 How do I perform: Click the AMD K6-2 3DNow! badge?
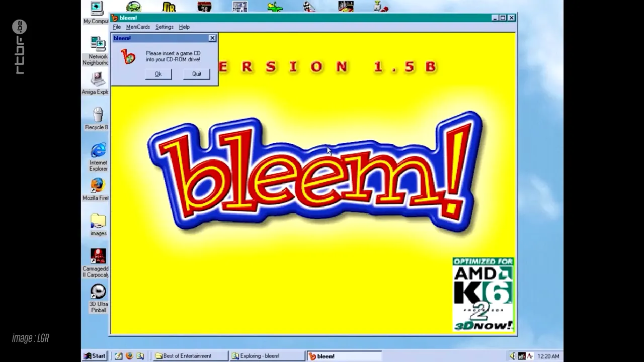[483, 295]
